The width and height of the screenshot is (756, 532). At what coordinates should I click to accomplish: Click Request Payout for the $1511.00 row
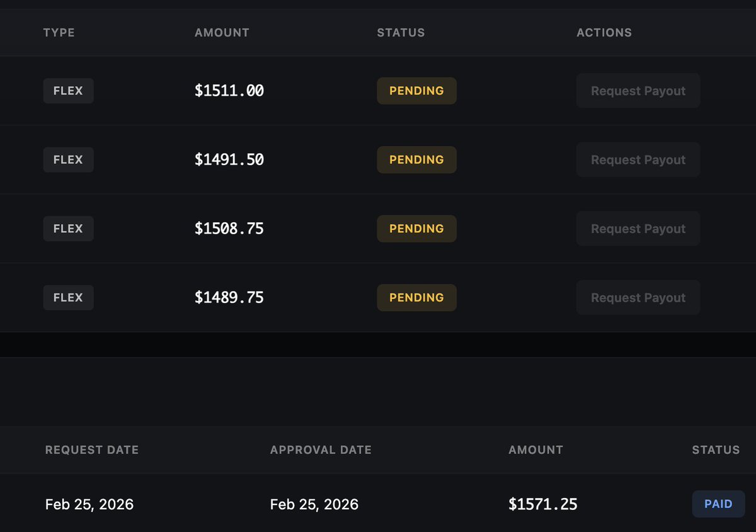coord(638,91)
